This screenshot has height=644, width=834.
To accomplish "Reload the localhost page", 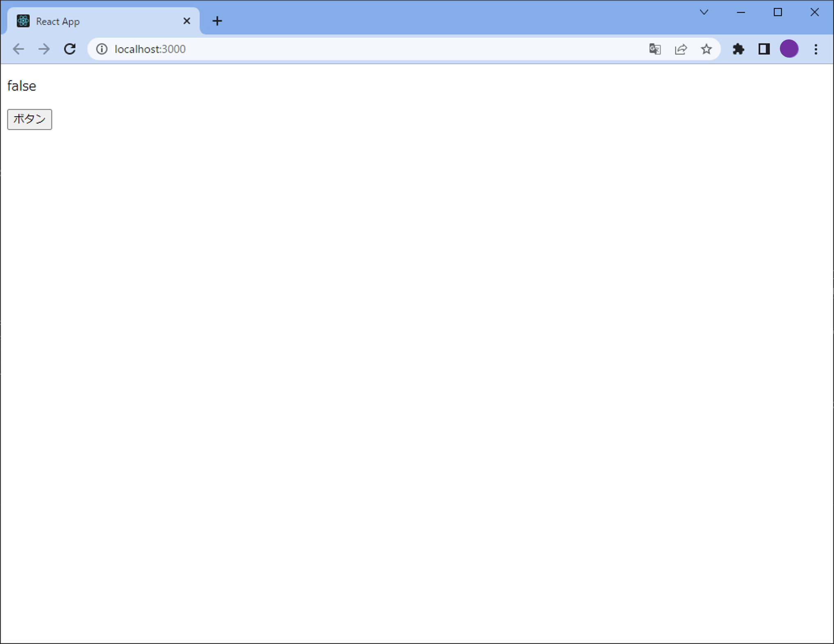I will tap(70, 49).
